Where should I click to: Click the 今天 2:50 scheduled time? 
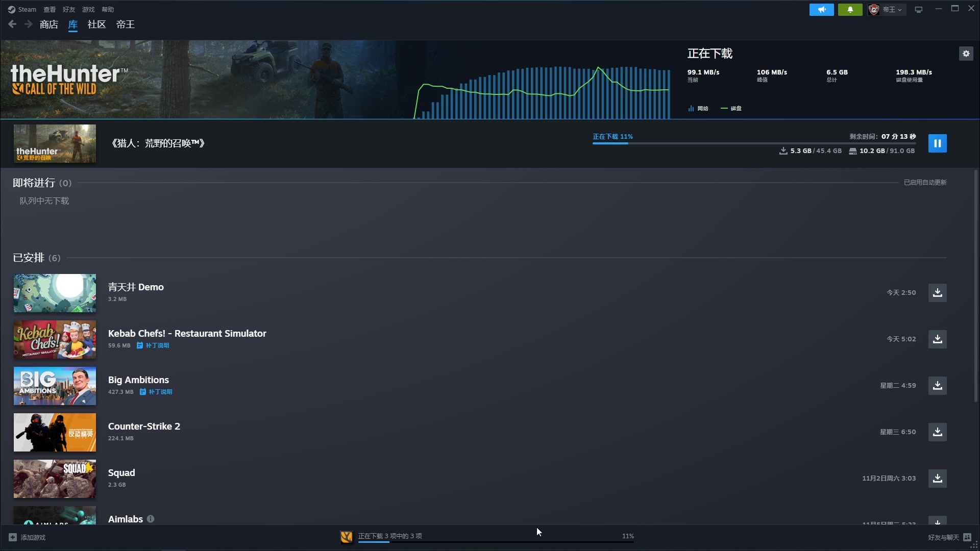coord(901,293)
